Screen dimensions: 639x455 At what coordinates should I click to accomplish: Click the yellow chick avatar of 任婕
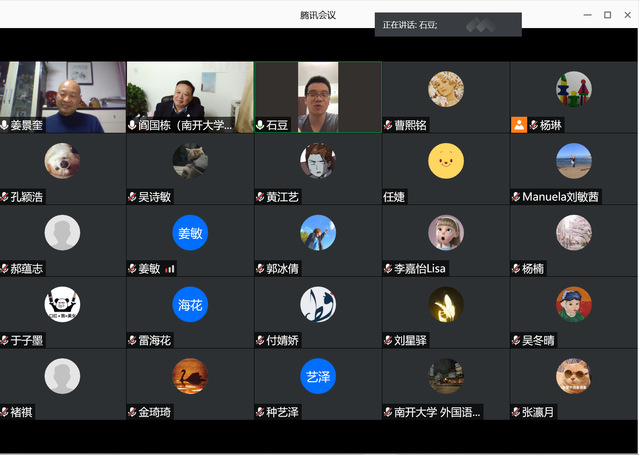pyautogui.click(x=446, y=161)
